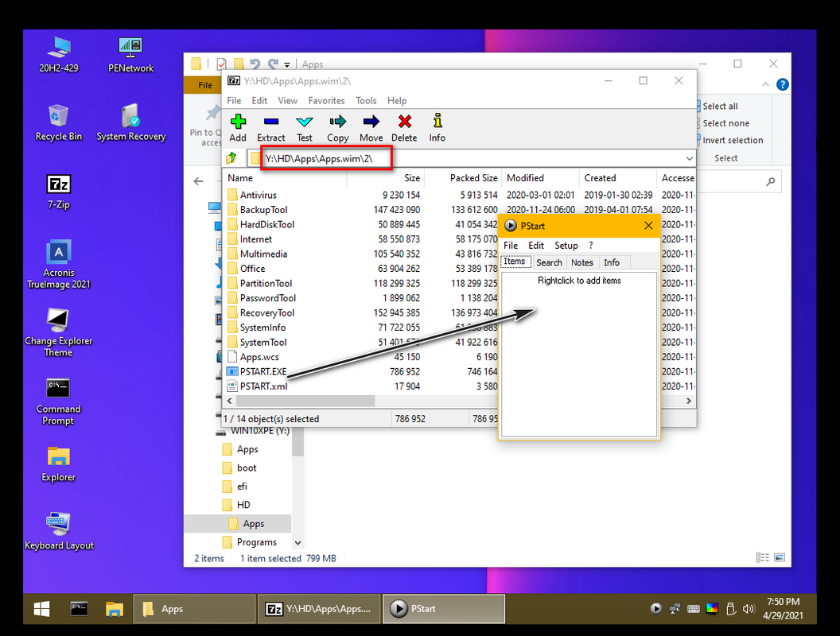This screenshot has height=636, width=840.
Task: Switch Explorer to details view
Action: [762, 558]
